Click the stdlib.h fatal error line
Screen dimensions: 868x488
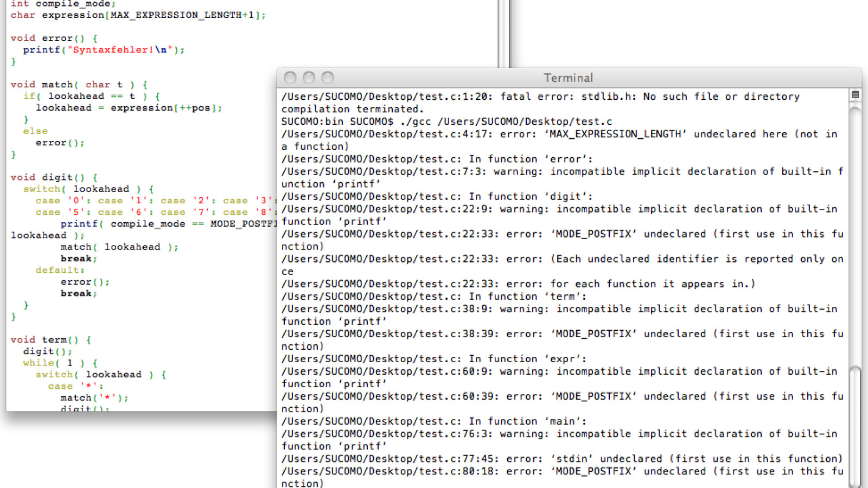tap(540, 97)
